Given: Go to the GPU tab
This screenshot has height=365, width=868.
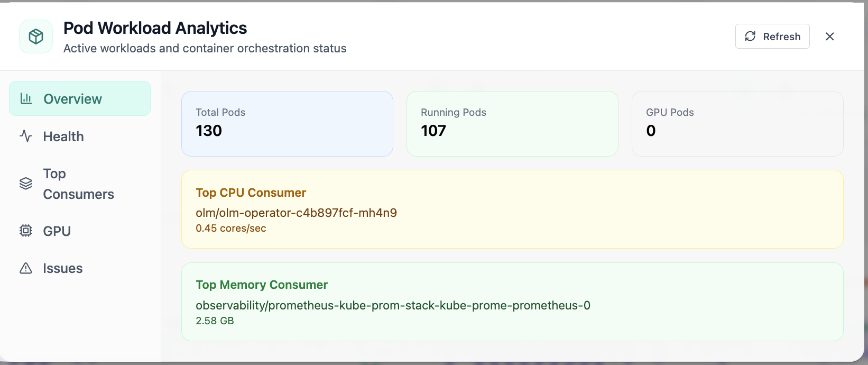Looking at the screenshot, I should click(80, 231).
